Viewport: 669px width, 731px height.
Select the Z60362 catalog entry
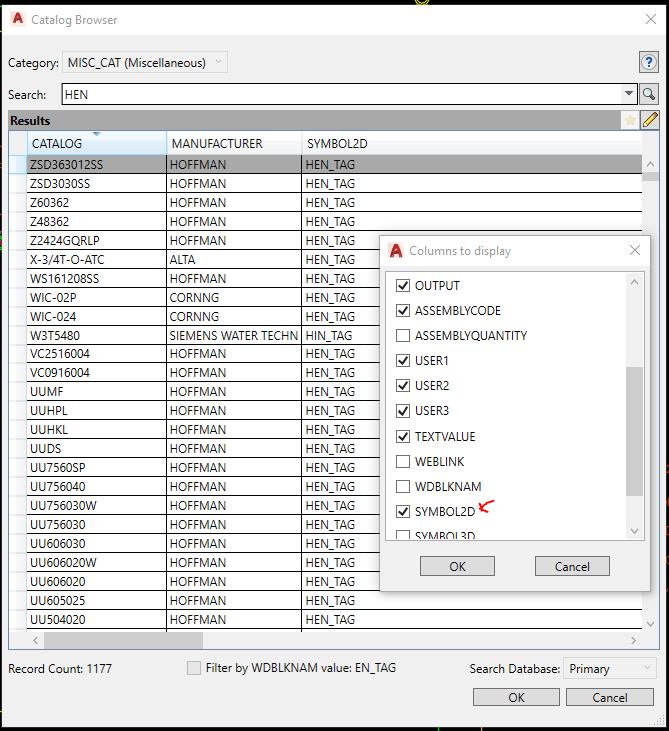tap(97, 203)
